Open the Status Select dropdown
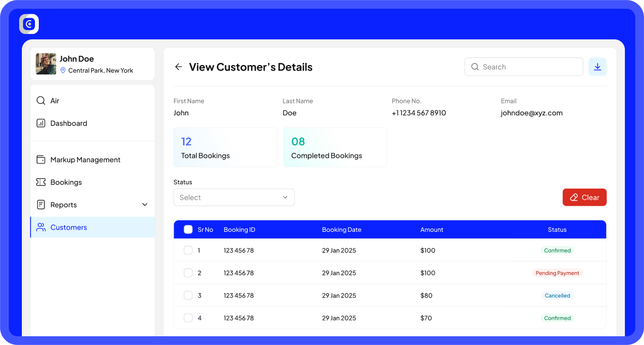The width and height of the screenshot is (644, 345). [x=234, y=197]
